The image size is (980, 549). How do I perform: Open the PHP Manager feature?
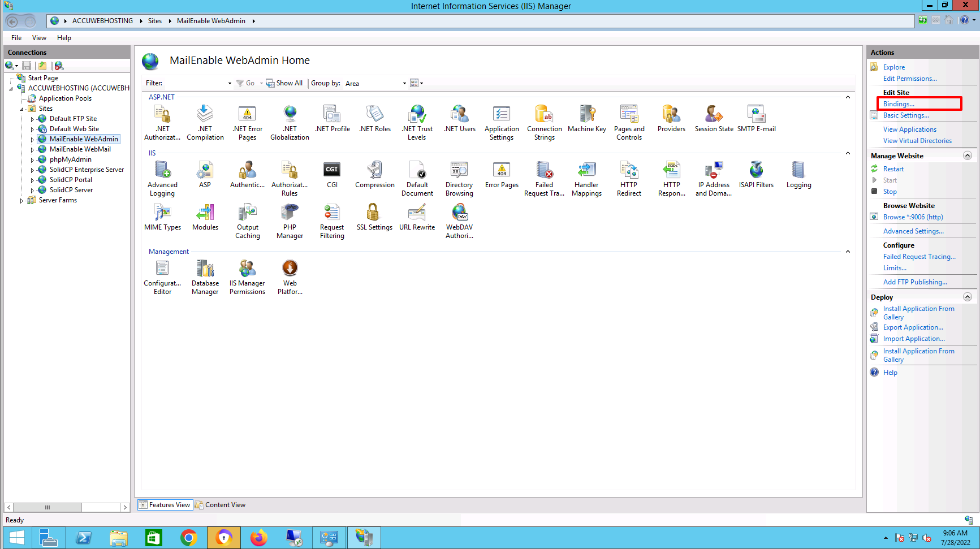pos(290,221)
